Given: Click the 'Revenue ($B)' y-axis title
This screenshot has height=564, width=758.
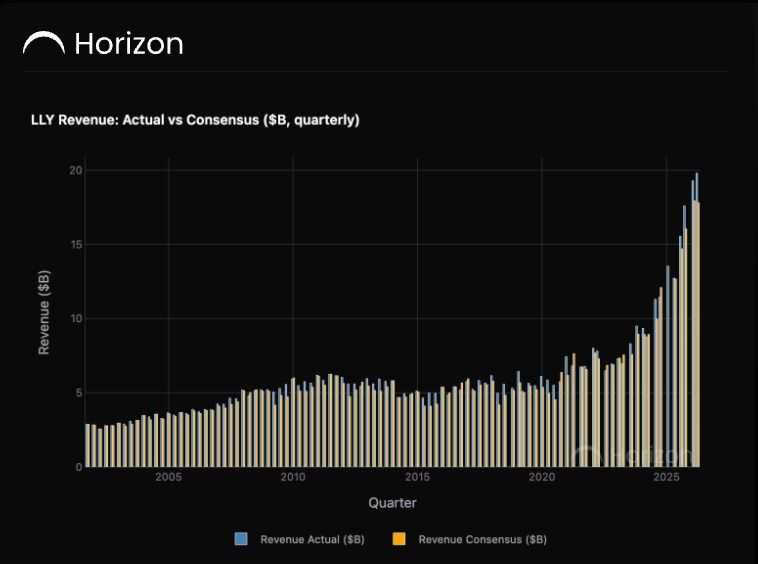Looking at the screenshot, I should pyautogui.click(x=44, y=312).
